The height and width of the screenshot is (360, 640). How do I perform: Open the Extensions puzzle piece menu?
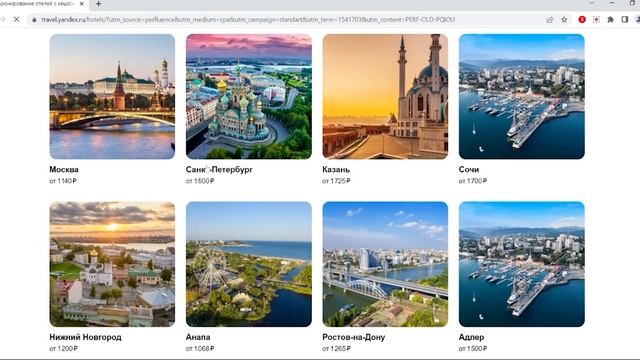click(611, 19)
